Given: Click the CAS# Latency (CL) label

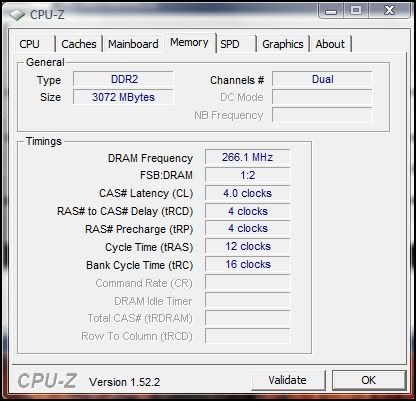Looking at the screenshot, I should (146, 193).
